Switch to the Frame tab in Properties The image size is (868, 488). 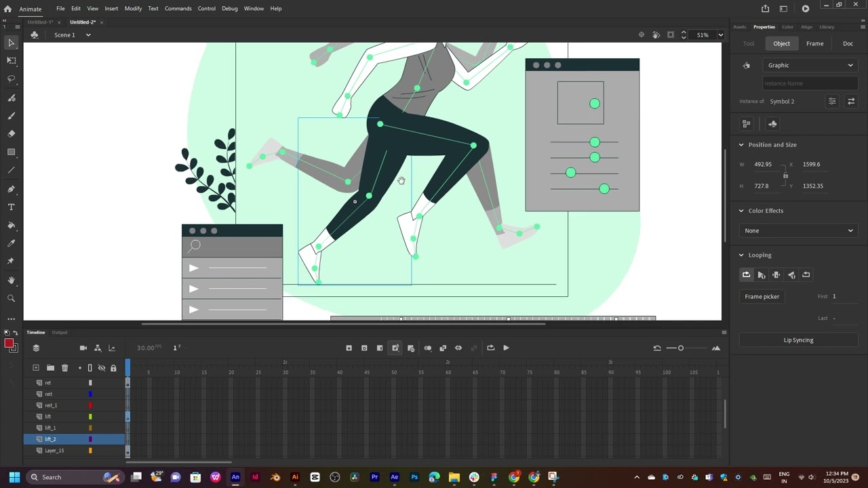click(814, 43)
